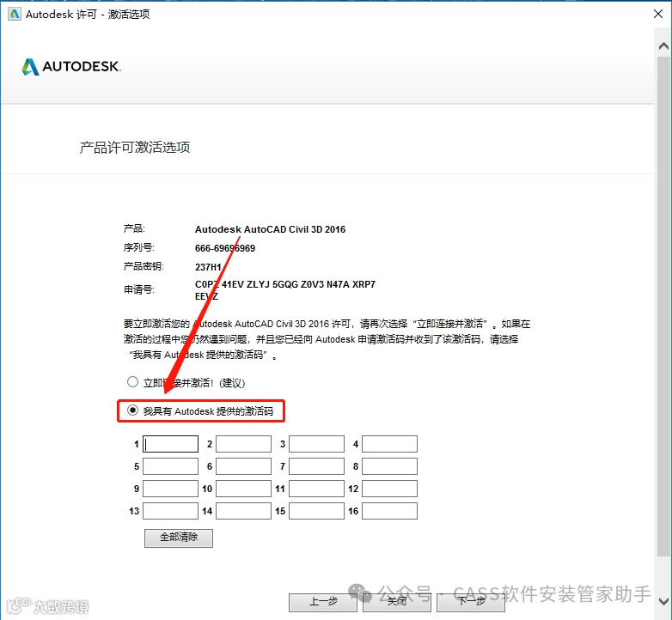Click product name Autodesk AutoCAD Civil 3D 2016

pyautogui.click(x=270, y=229)
